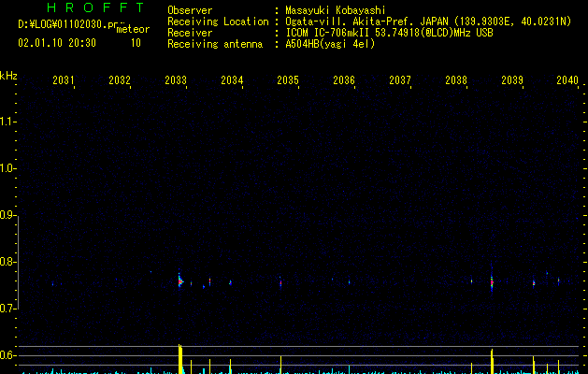588x374 pixels.
Task: Click time marker 2037
Action: pos(400,80)
